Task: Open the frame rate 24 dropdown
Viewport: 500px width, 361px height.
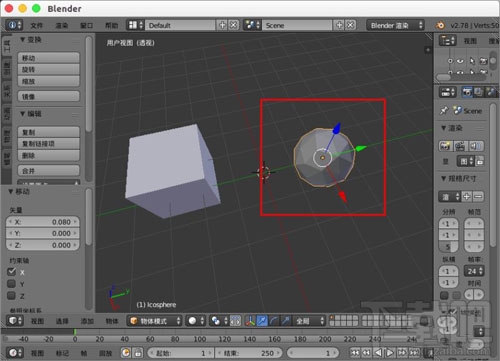Action: (x=474, y=271)
